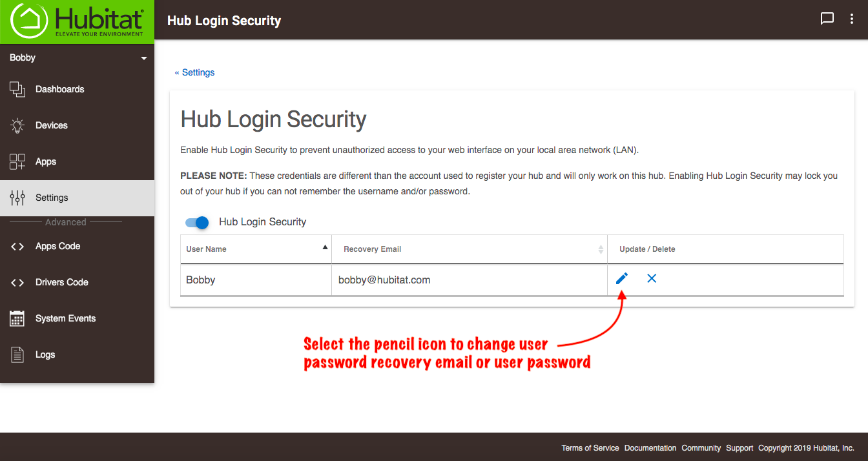
Task: Open the Apps section icon
Action: coord(17,161)
